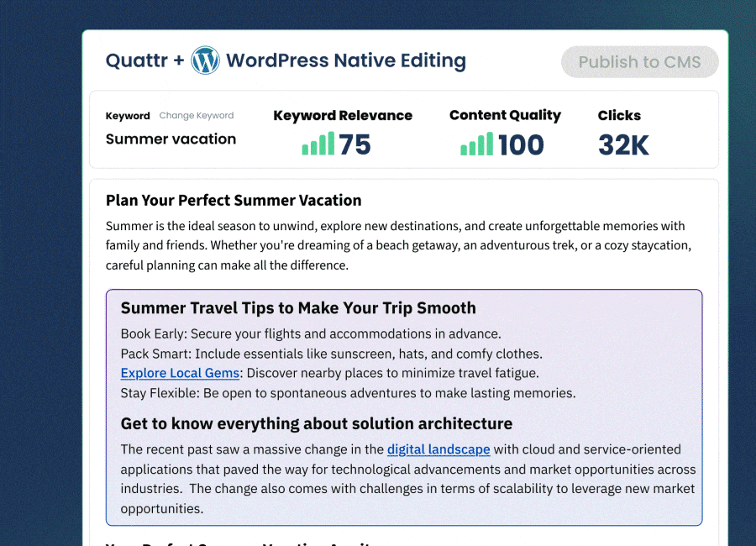Viewport: 756px width, 546px height.
Task: Click the Summer Travel Tips heading
Action: tap(298, 307)
